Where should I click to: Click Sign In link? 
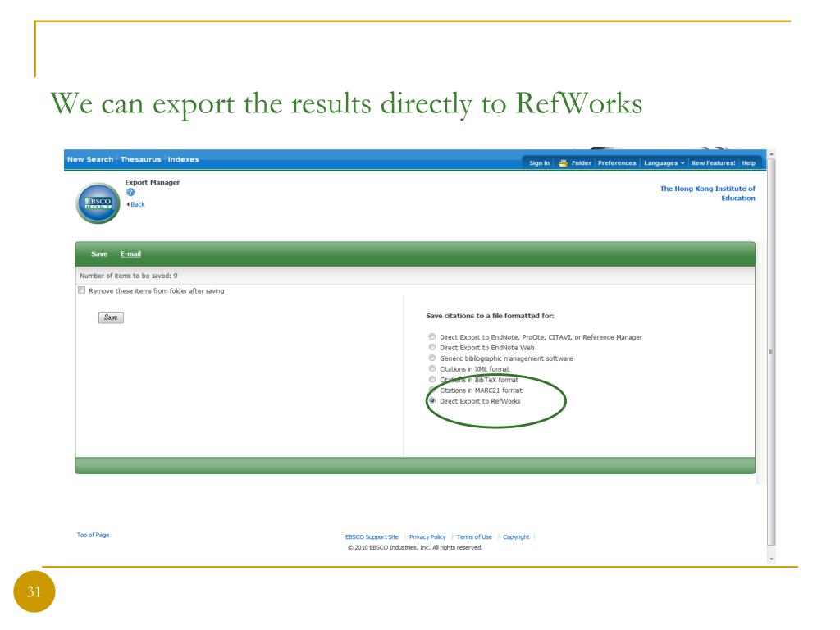pyautogui.click(x=539, y=163)
